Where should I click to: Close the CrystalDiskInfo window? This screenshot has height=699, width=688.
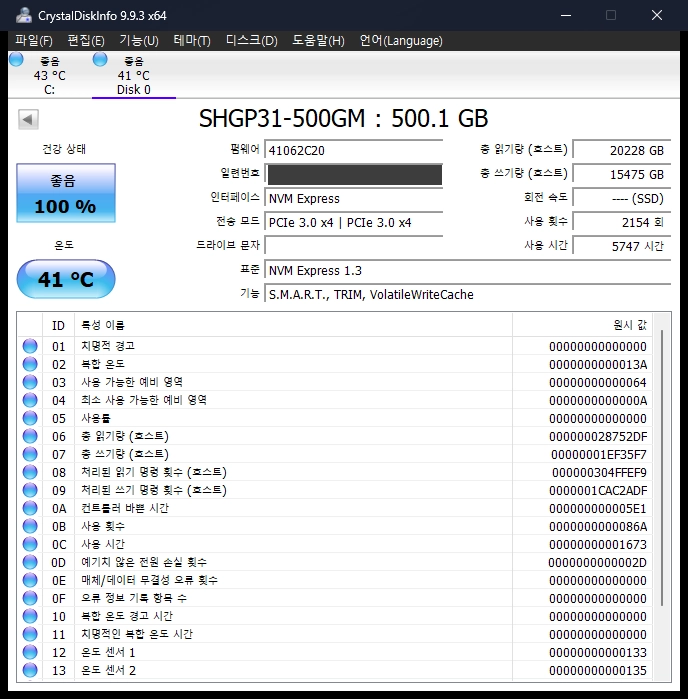pos(657,15)
